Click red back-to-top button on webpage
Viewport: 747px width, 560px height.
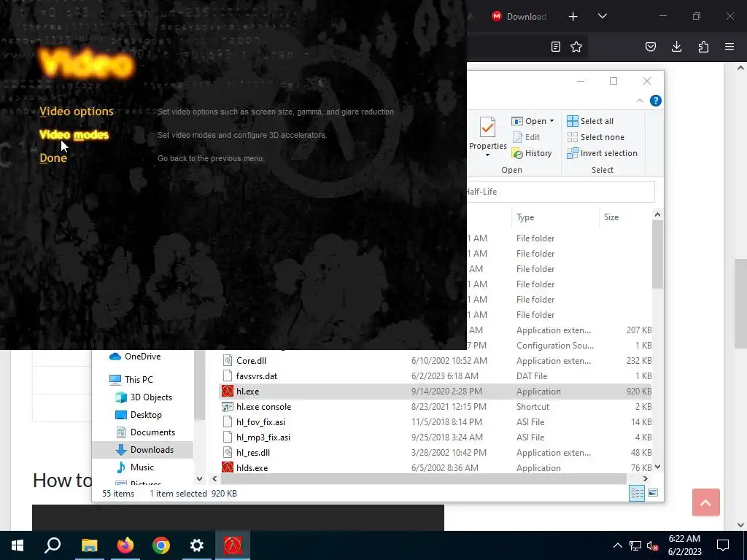(x=705, y=502)
